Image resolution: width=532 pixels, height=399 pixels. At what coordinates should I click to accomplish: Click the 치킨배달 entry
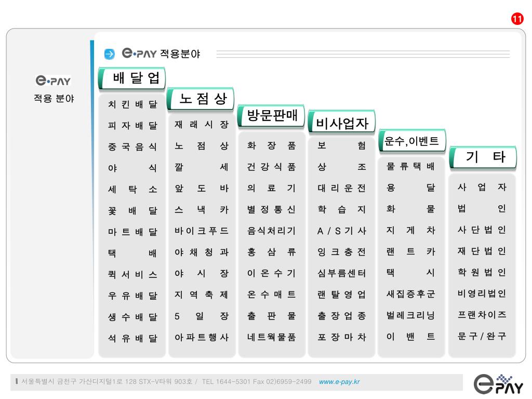tap(132, 104)
